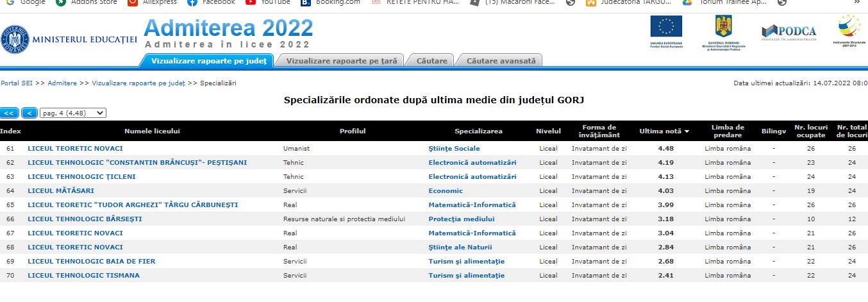Expand the bookmarks overflow chevron
This screenshot has height=302, width=868.
coord(856,2)
